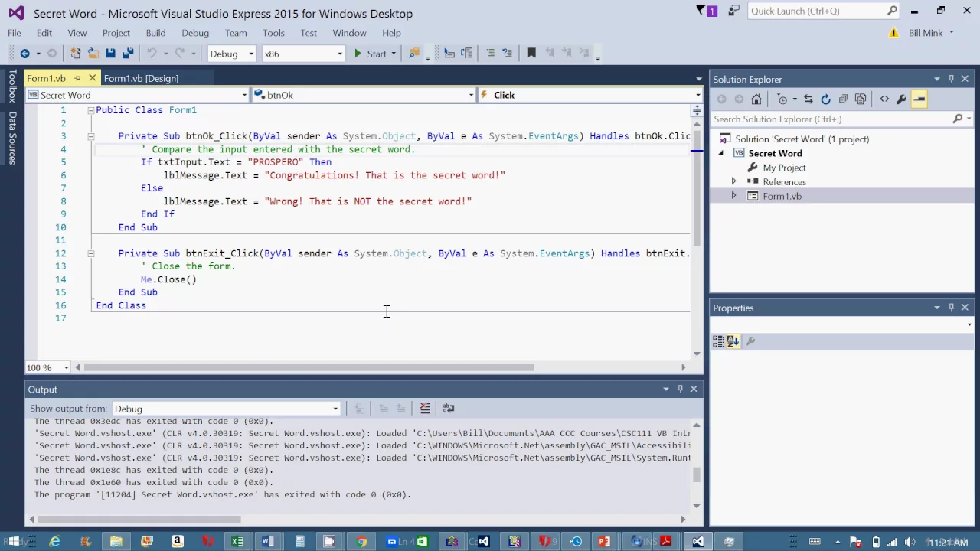This screenshot has height=551, width=980.
Task: Collapse the btnOk_Click code region
Action: tap(90, 136)
